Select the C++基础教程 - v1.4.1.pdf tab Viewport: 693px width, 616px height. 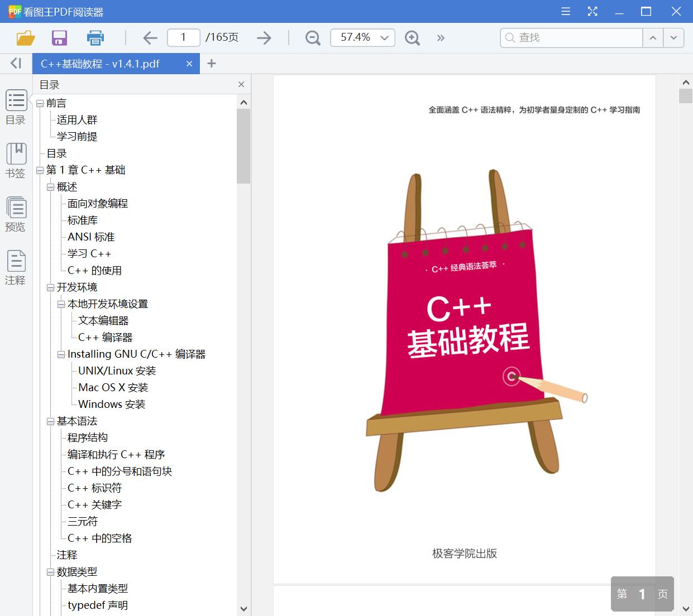click(101, 63)
